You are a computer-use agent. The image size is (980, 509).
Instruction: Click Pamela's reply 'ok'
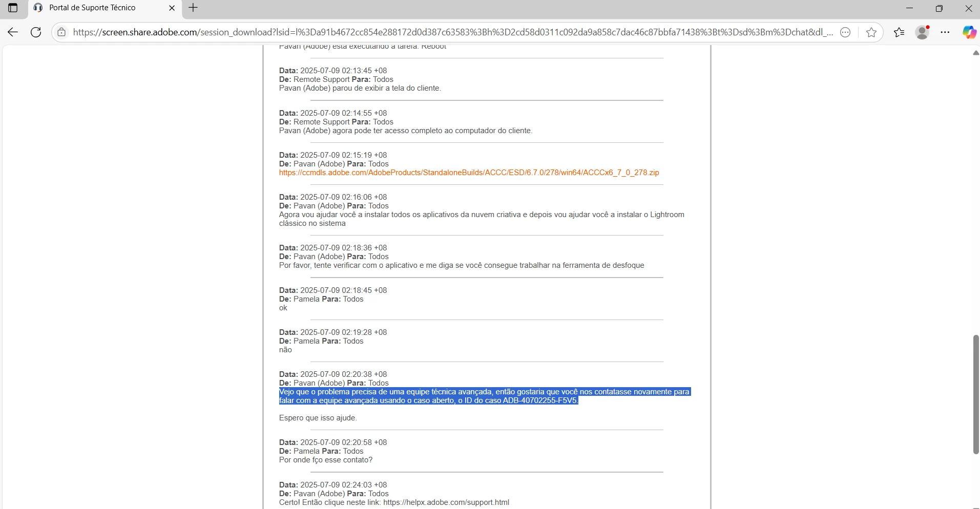pyautogui.click(x=283, y=308)
